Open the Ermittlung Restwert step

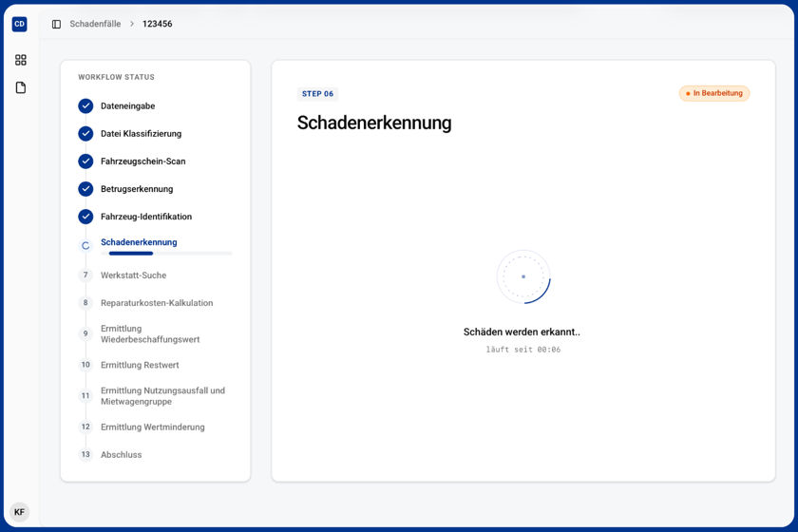point(140,365)
